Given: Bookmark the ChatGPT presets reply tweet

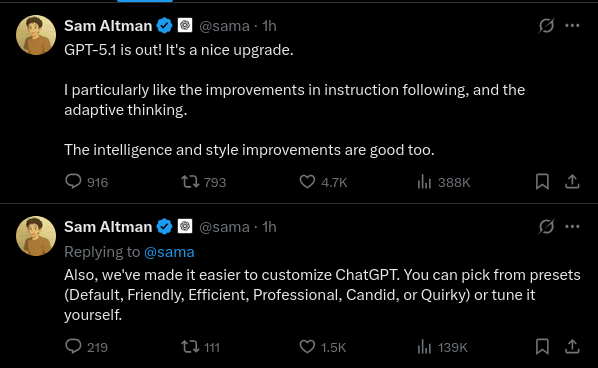Looking at the screenshot, I should click(x=542, y=347).
